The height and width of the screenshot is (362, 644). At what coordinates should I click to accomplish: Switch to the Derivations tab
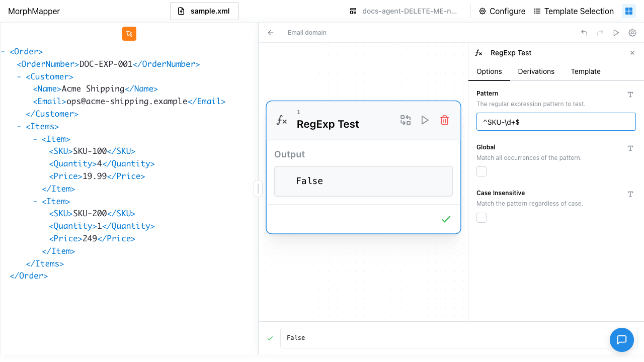(536, 71)
